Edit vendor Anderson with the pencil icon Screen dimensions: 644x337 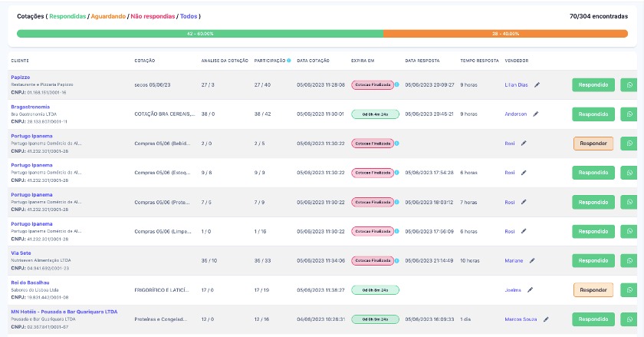[x=536, y=114]
